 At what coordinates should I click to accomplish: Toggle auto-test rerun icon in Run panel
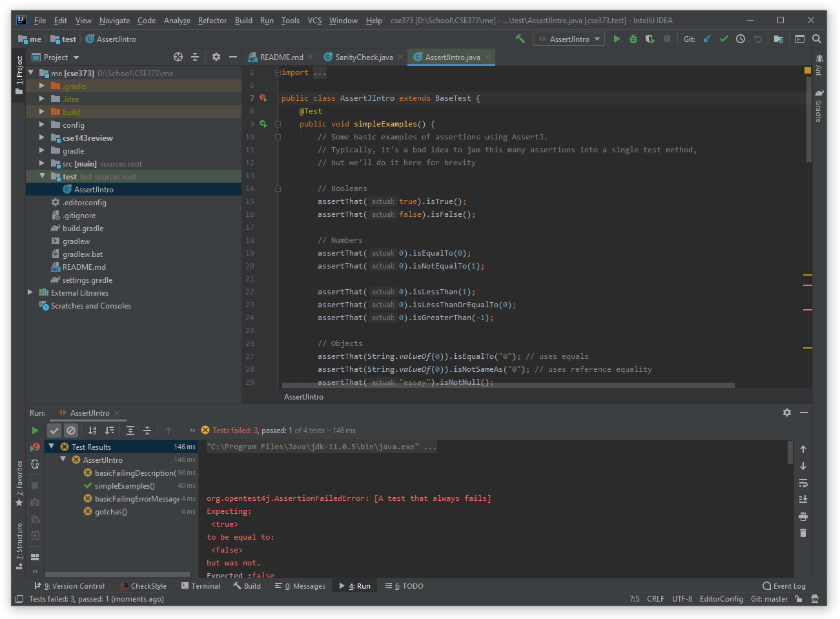[x=35, y=464]
